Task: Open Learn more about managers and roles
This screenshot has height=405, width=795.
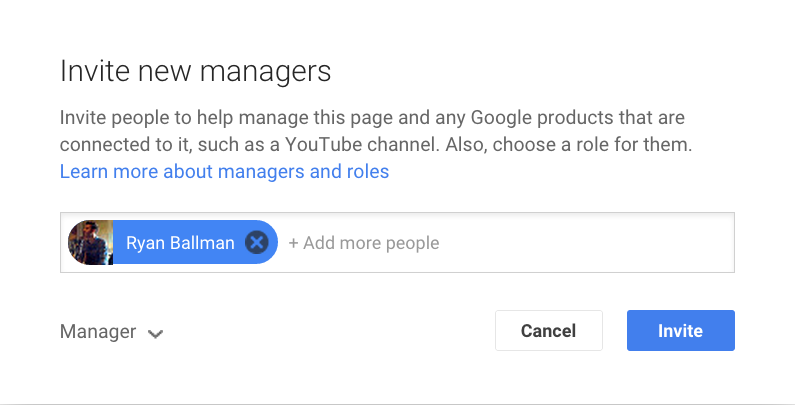Action: 224,171
